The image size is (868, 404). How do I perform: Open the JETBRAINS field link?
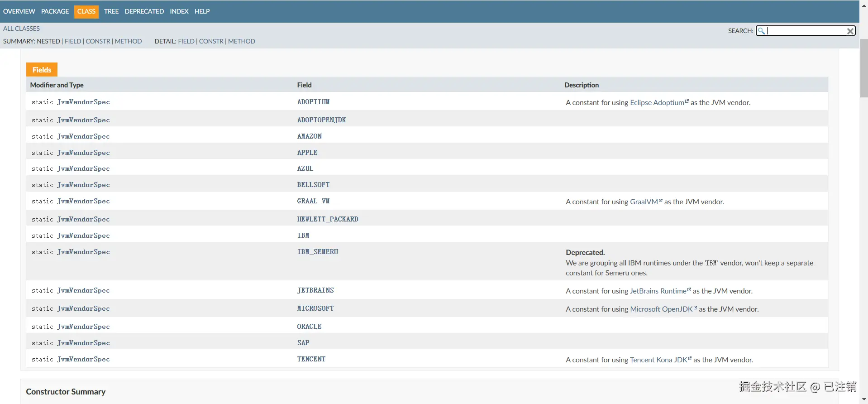tap(315, 290)
